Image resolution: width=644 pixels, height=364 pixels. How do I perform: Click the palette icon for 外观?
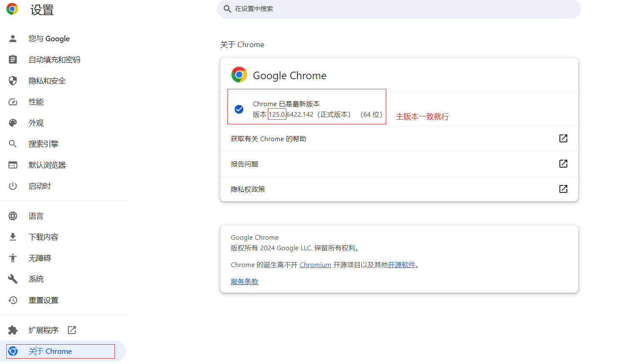pyautogui.click(x=13, y=123)
